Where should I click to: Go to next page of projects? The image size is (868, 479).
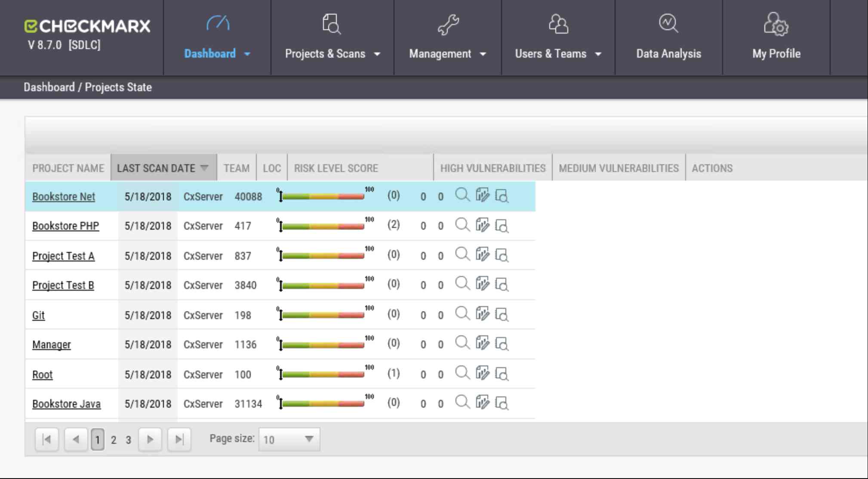pyautogui.click(x=150, y=439)
